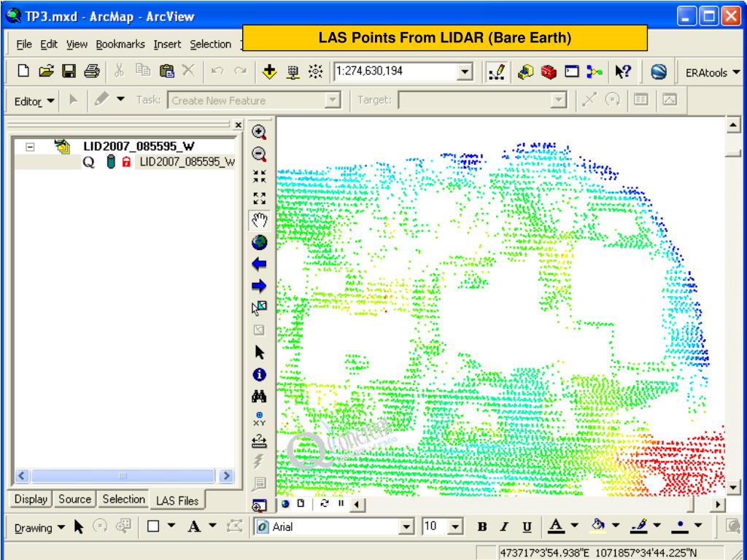Switch to the LAS Files tab
The width and height of the screenshot is (747, 560).
coord(177,500)
